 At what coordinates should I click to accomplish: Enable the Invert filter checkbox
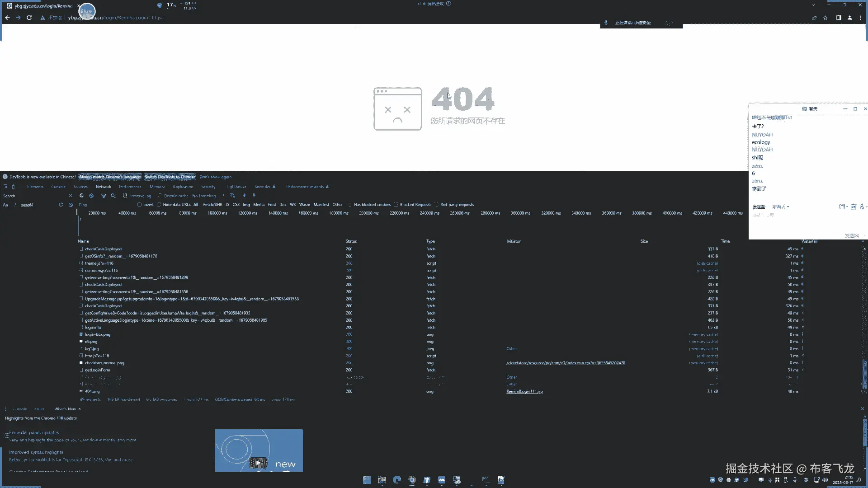(140, 205)
